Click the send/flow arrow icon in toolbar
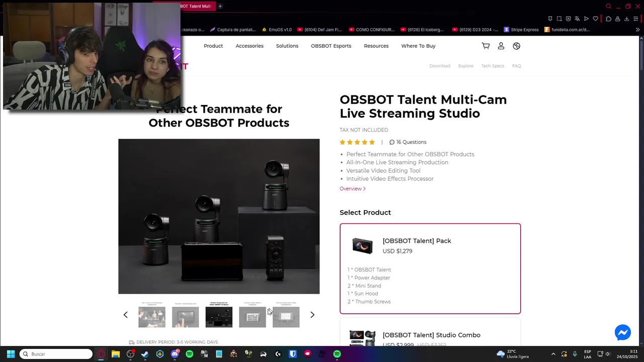This screenshot has height=362, width=644. point(586,19)
